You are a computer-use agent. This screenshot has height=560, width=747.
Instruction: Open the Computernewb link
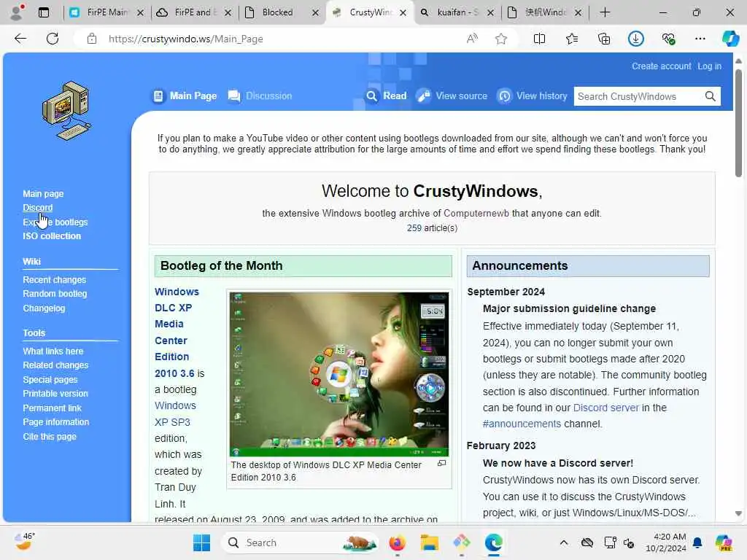[x=476, y=214]
